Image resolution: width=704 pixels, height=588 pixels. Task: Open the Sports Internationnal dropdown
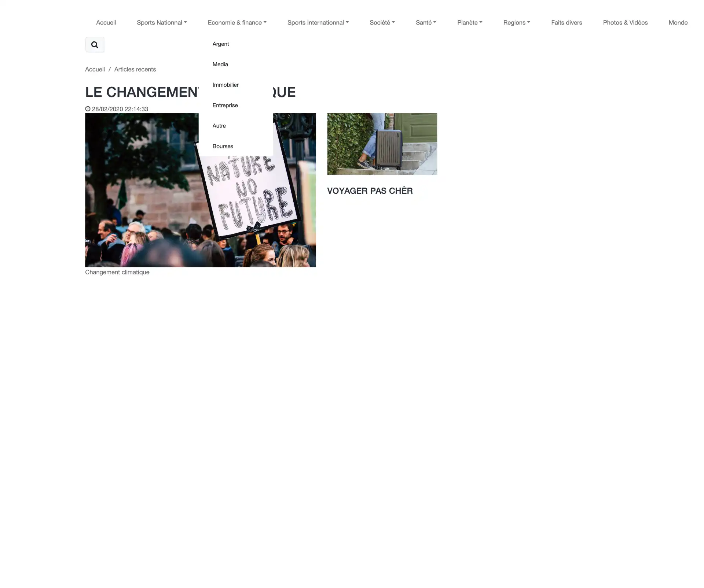tap(318, 22)
